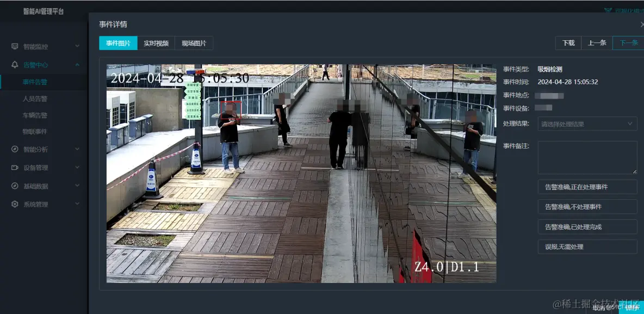
Task: Choose 告警准确,不处理事件 quick remark
Action: (587, 207)
